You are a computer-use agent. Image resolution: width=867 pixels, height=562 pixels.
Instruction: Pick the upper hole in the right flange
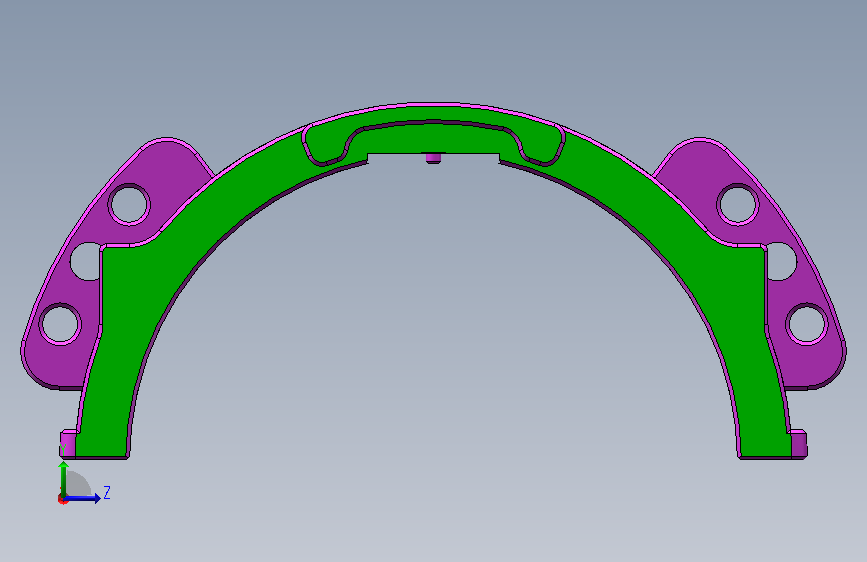[738, 204]
